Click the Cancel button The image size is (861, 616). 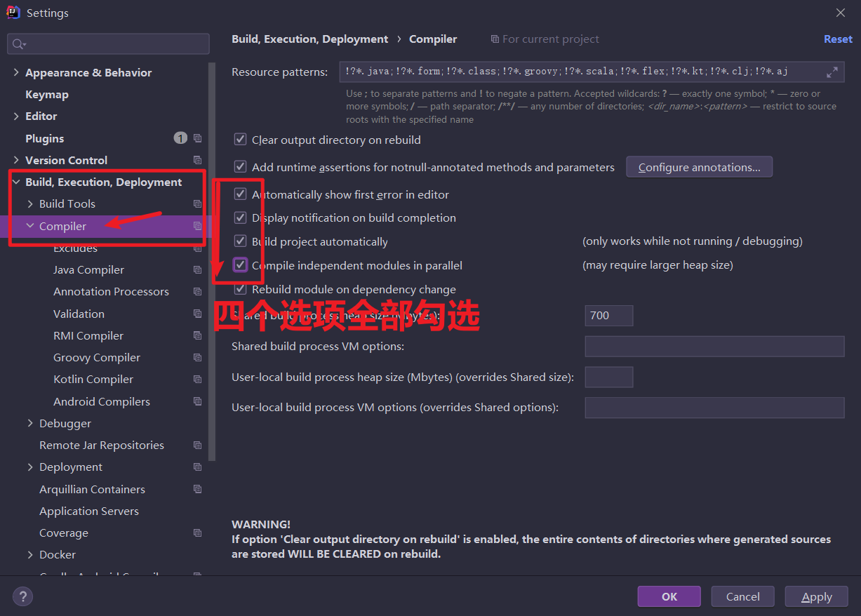click(x=743, y=596)
